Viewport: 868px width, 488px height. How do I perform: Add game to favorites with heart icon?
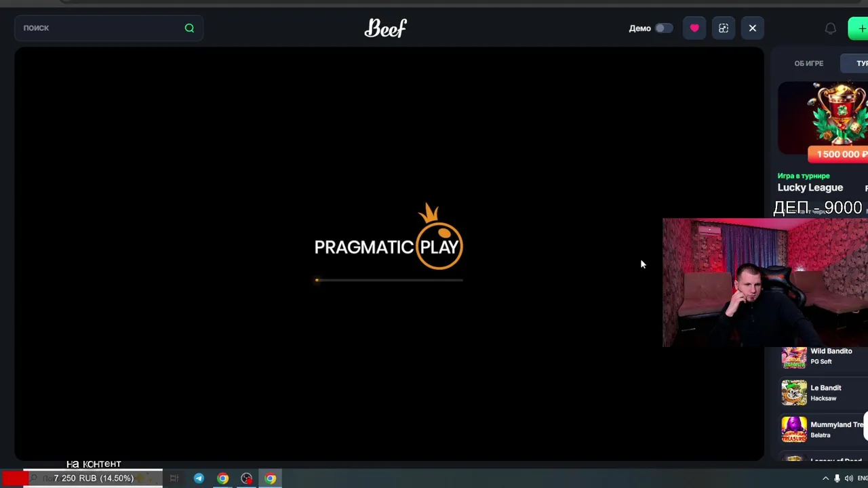point(694,28)
